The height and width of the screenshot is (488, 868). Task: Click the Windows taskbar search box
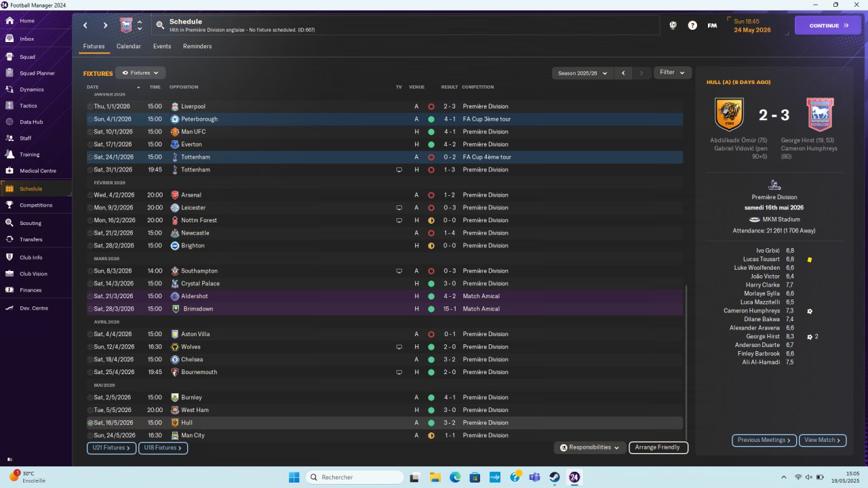coord(355,477)
